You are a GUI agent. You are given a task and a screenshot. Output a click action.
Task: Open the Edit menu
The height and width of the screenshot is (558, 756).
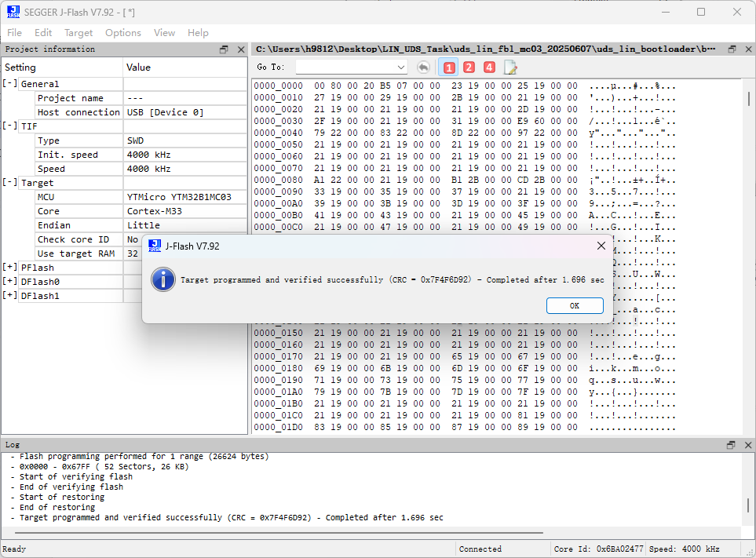point(43,33)
